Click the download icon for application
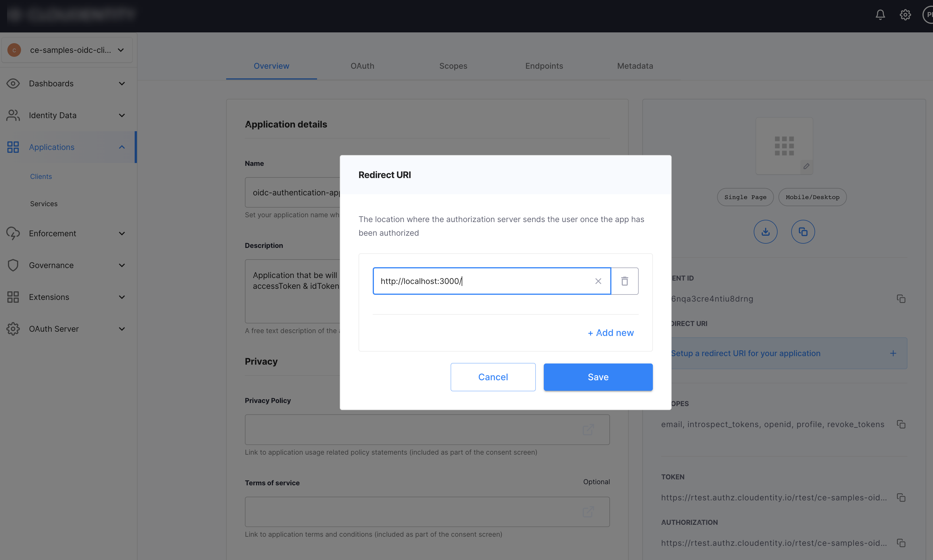This screenshot has height=560, width=933. [765, 231]
